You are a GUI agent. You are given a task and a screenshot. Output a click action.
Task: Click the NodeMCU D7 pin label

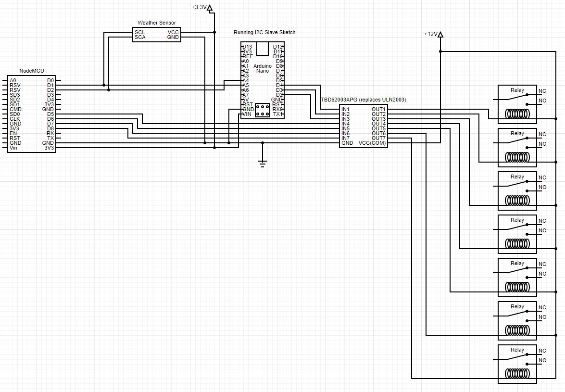click(50, 124)
